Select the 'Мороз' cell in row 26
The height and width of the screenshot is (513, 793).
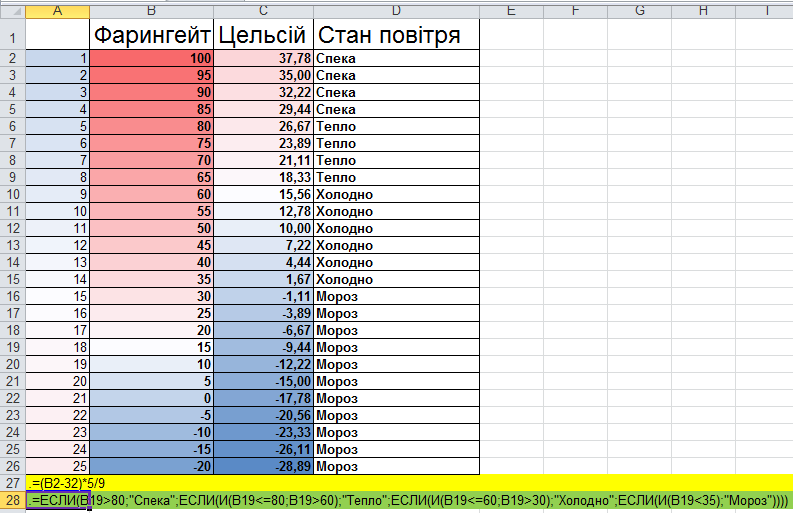(396, 466)
